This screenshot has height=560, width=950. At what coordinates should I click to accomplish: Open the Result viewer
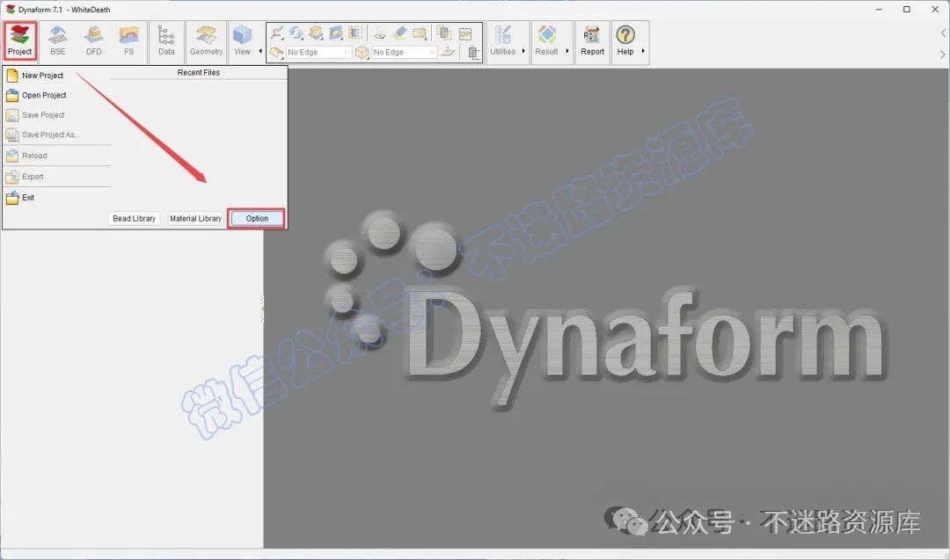[546, 40]
